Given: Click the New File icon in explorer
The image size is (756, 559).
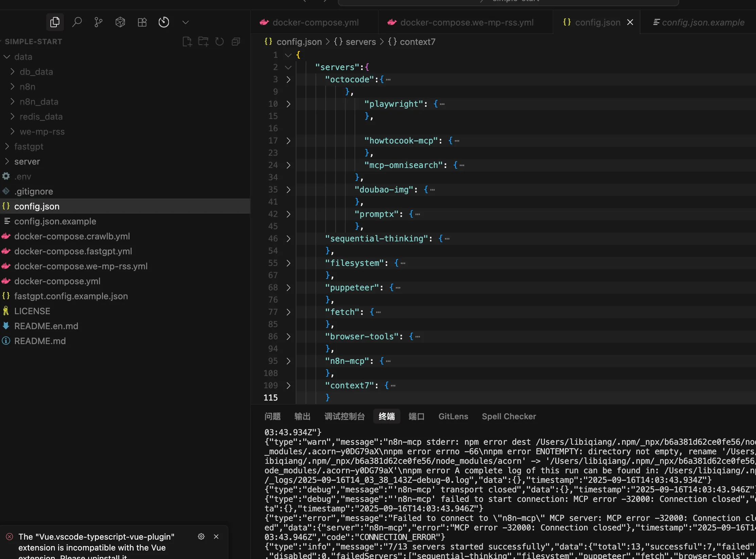Looking at the screenshot, I should [x=187, y=42].
